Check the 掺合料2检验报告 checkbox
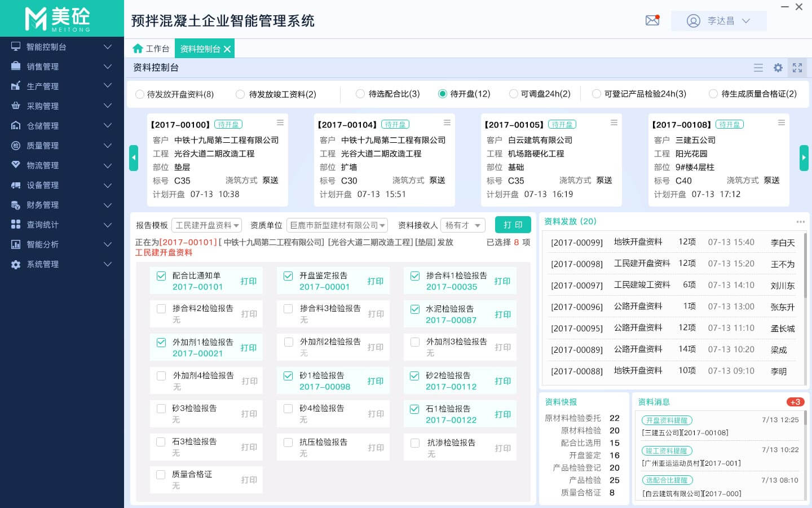This screenshot has height=508, width=812. tap(161, 309)
